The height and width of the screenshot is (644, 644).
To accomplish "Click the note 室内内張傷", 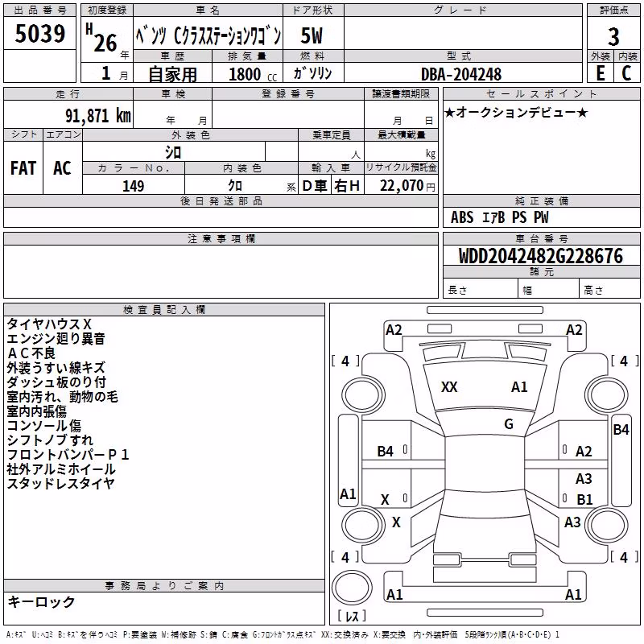I will pos(36,411).
